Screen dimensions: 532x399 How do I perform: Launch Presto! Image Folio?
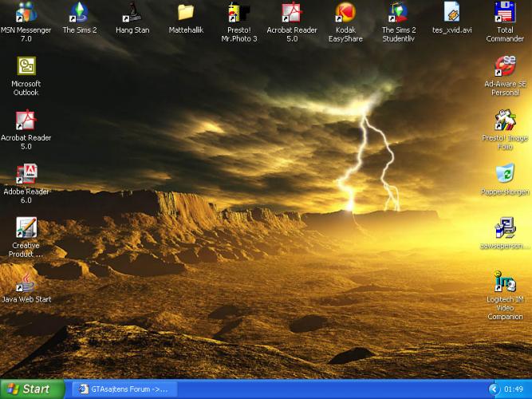[505, 121]
